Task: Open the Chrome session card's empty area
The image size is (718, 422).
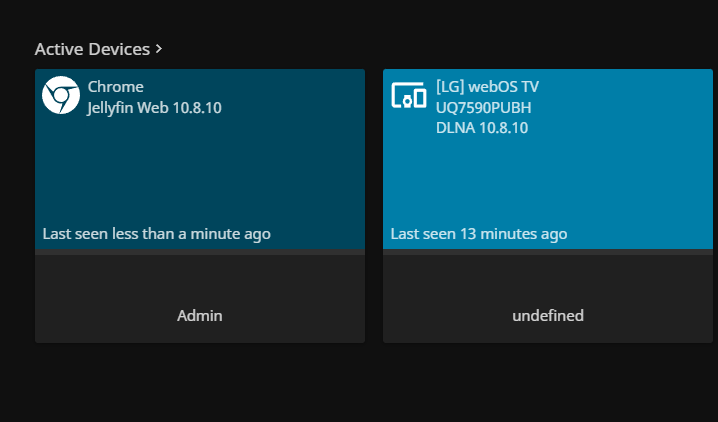Action: (x=200, y=170)
